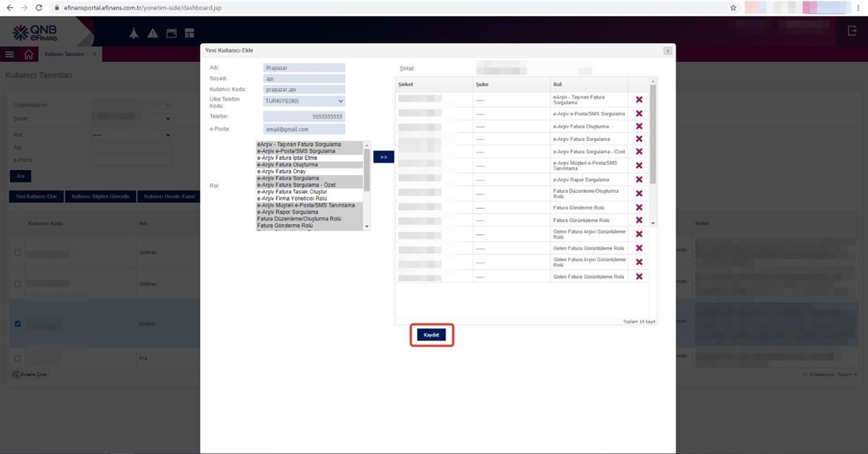Image resolution: width=868 pixels, height=454 pixels.
Task: Click the Adı field containing Prapazar
Action: tap(305, 68)
